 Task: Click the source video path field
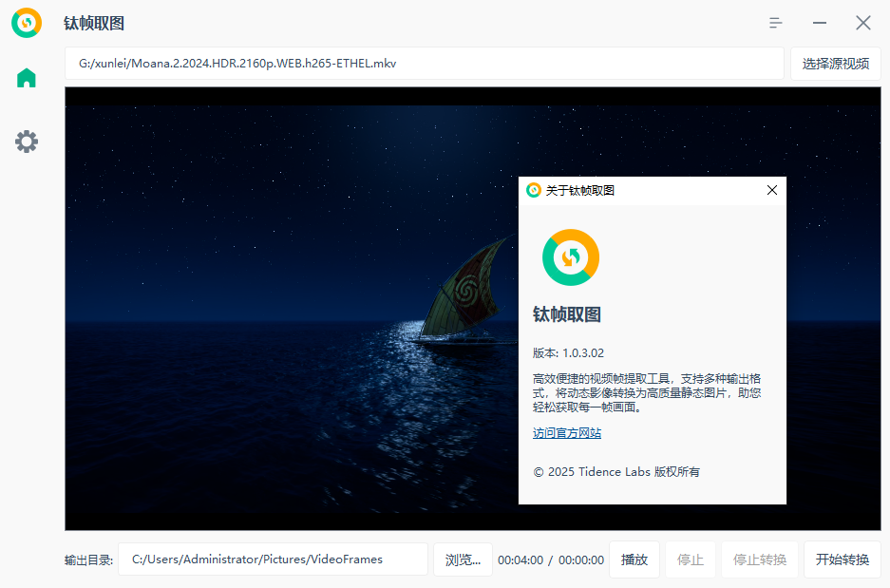424,64
